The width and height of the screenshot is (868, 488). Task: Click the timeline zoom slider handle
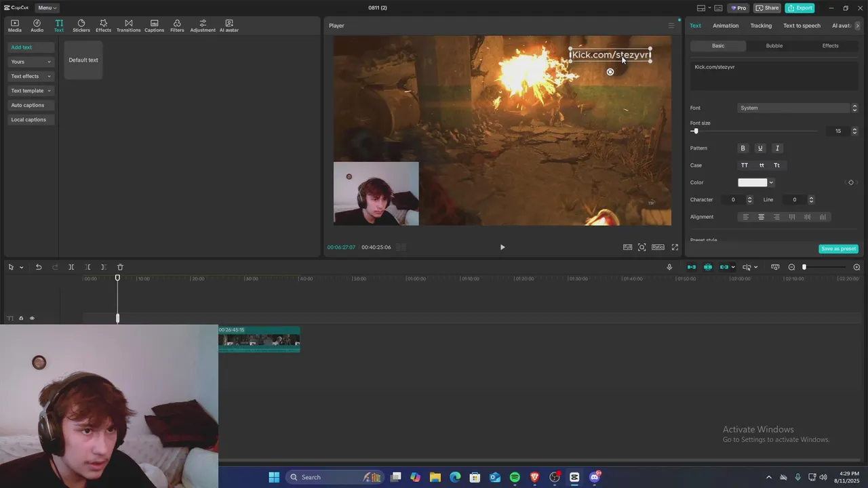804,267
